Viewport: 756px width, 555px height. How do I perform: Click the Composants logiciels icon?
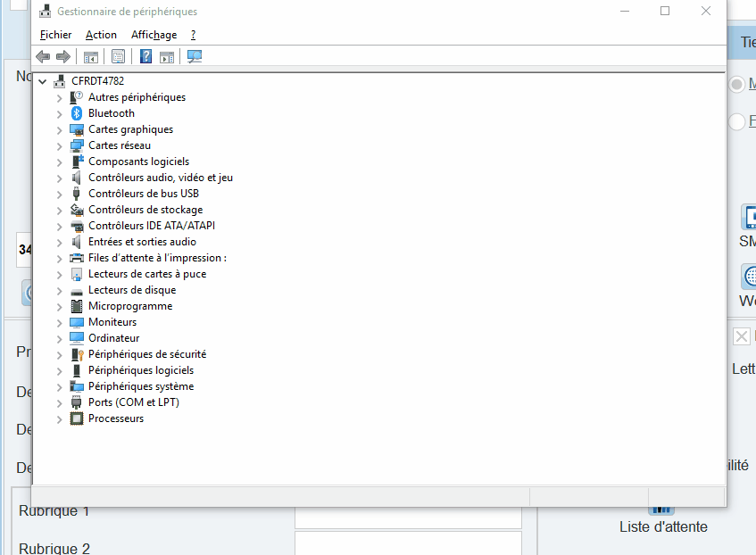tap(77, 162)
